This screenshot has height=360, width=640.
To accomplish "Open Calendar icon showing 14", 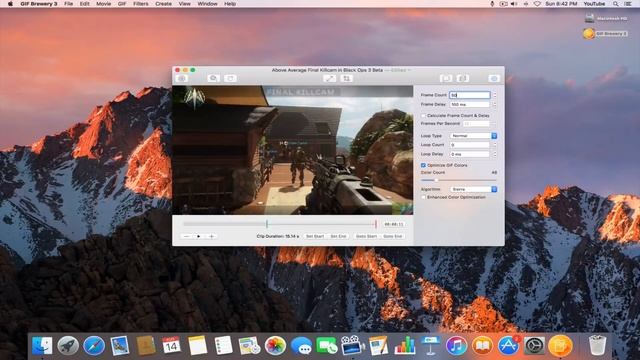I will pyautogui.click(x=171, y=346).
